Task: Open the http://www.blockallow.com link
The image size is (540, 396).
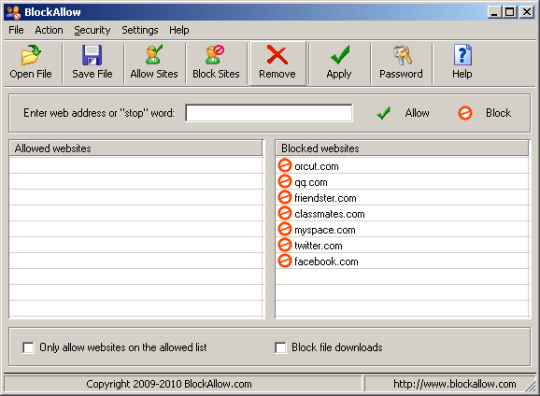Action: [x=455, y=384]
